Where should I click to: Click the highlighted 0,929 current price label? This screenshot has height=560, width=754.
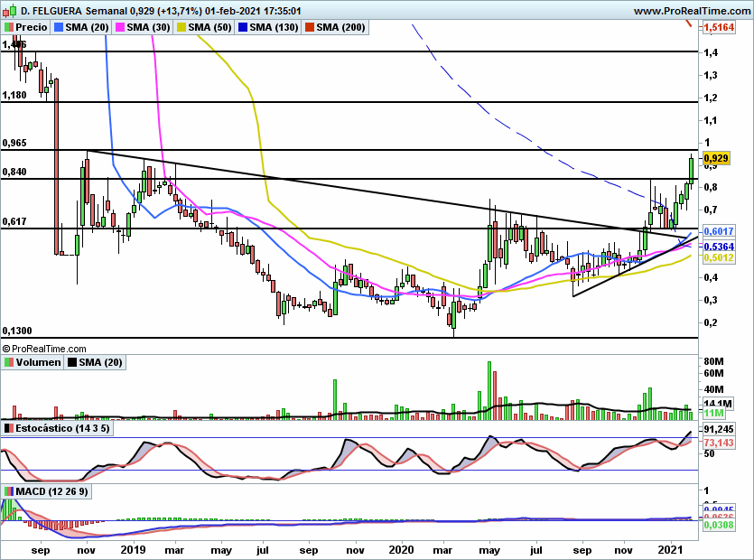(716, 158)
